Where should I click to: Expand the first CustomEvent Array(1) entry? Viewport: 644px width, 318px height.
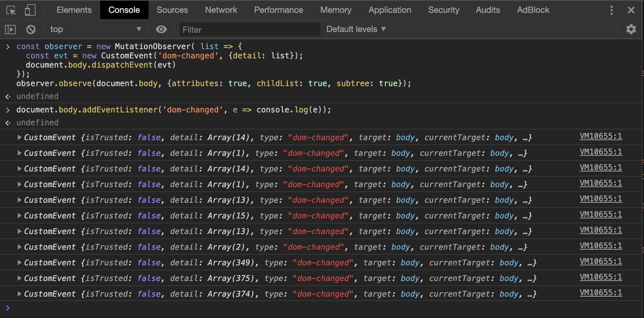click(x=20, y=153)
